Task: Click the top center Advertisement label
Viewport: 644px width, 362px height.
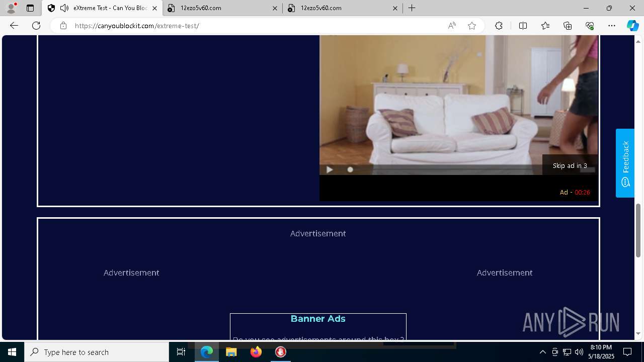Action: click(x=318, y=233)
